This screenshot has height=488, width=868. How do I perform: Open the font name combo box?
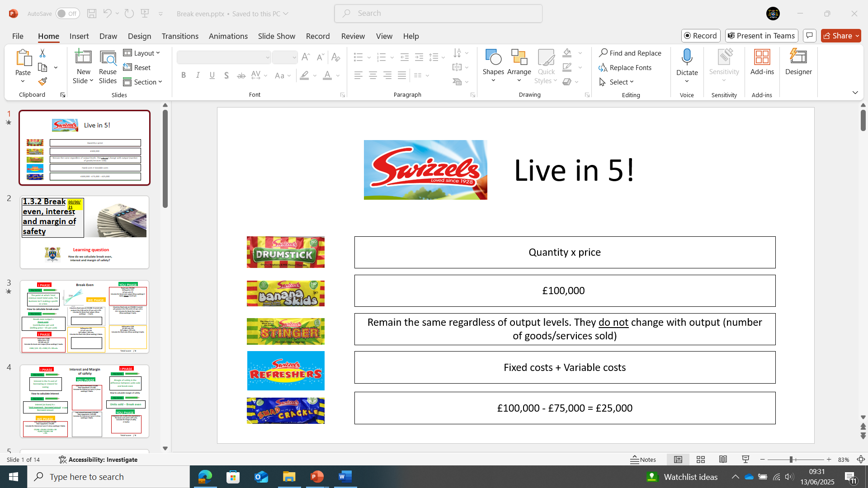coord(224,57)
